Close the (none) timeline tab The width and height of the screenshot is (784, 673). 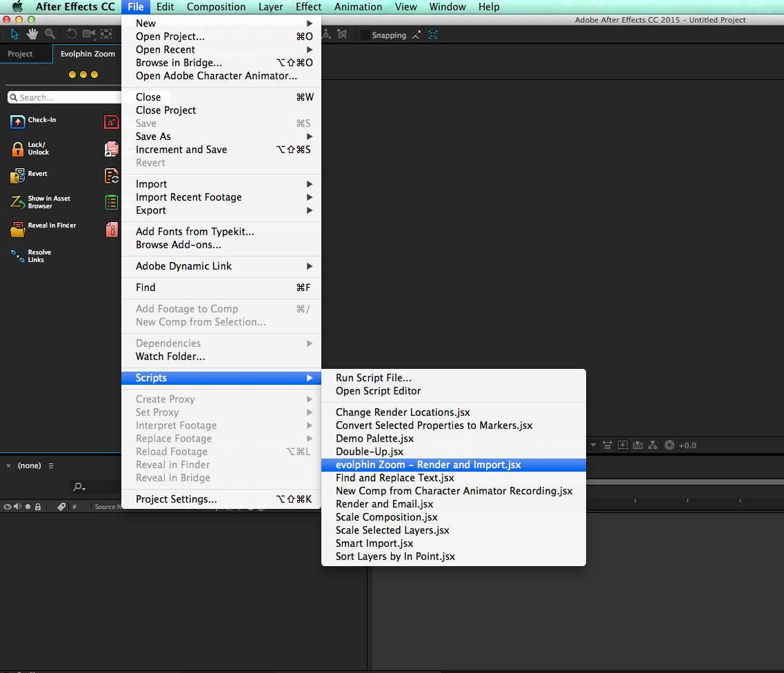tap(8, 465)
